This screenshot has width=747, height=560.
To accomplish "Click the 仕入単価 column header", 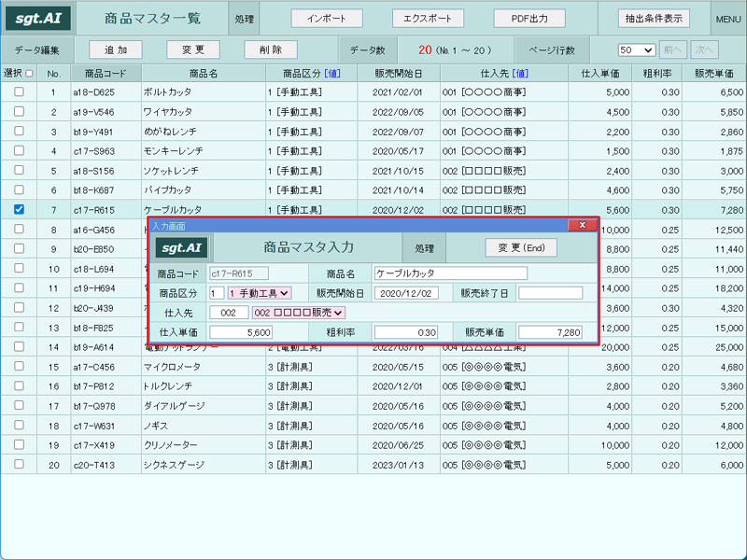I will [x=600, y=74].
